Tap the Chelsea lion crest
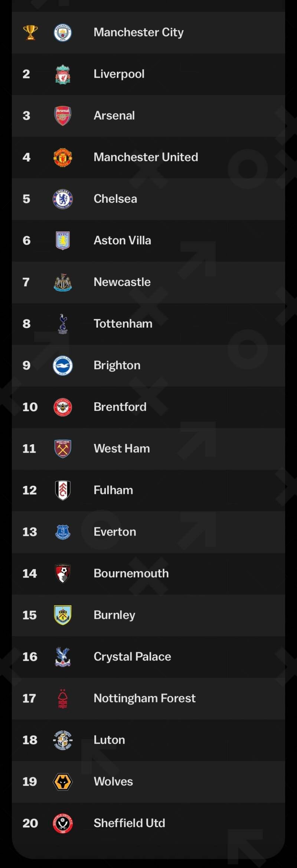Viewport: 297px width, 868px height. click(x=63, y=199)
